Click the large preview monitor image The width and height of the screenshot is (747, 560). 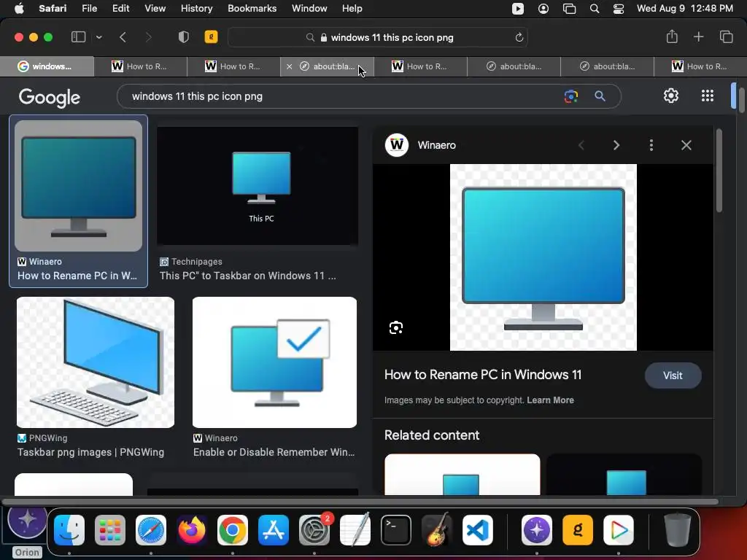coord(543,257)
